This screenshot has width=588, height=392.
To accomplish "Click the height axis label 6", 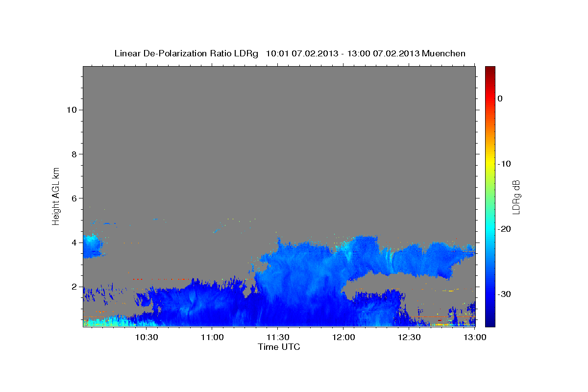I will click(73, 198).
